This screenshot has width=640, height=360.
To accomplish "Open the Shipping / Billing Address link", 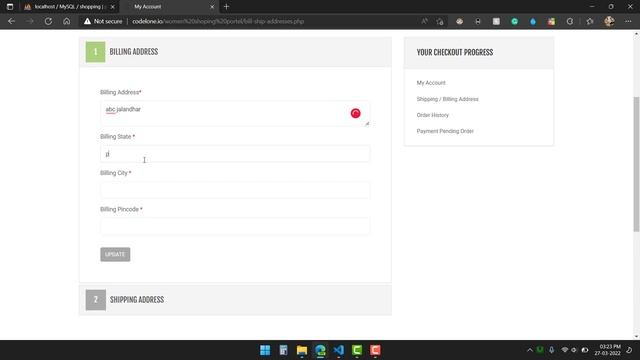I will (x=447, y=99).
